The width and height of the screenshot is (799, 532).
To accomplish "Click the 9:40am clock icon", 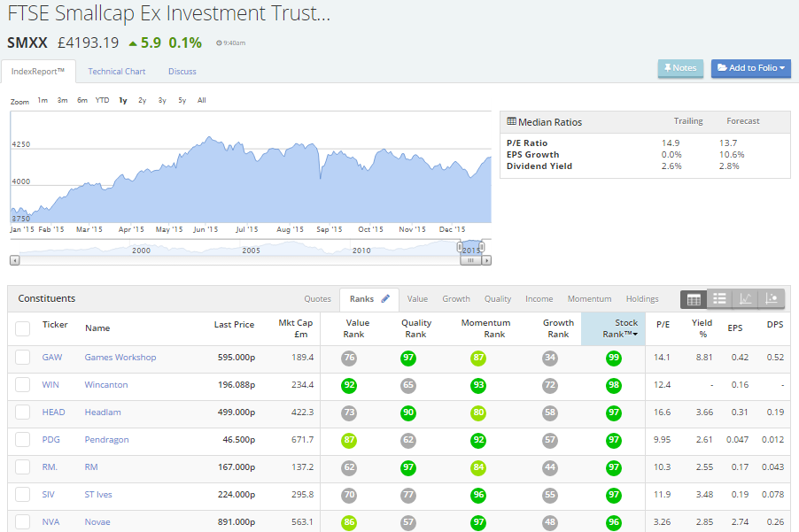I will click(x=219, y=43).
